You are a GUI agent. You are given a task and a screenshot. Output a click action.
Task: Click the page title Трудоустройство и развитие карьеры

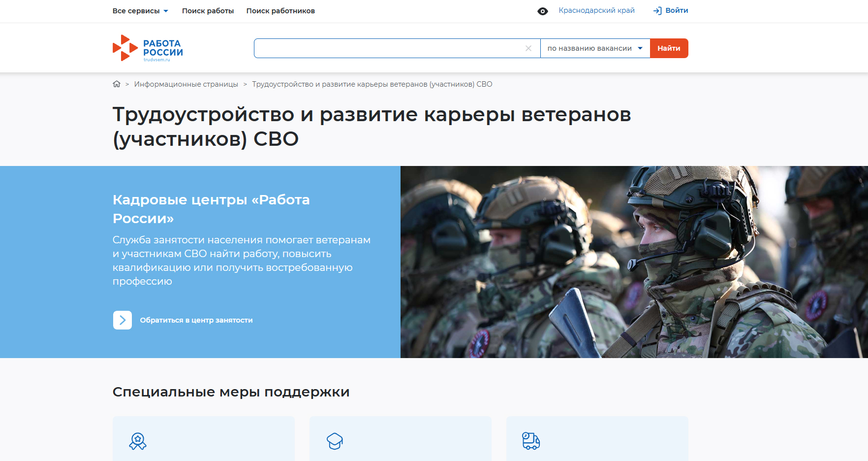(372, 127)
